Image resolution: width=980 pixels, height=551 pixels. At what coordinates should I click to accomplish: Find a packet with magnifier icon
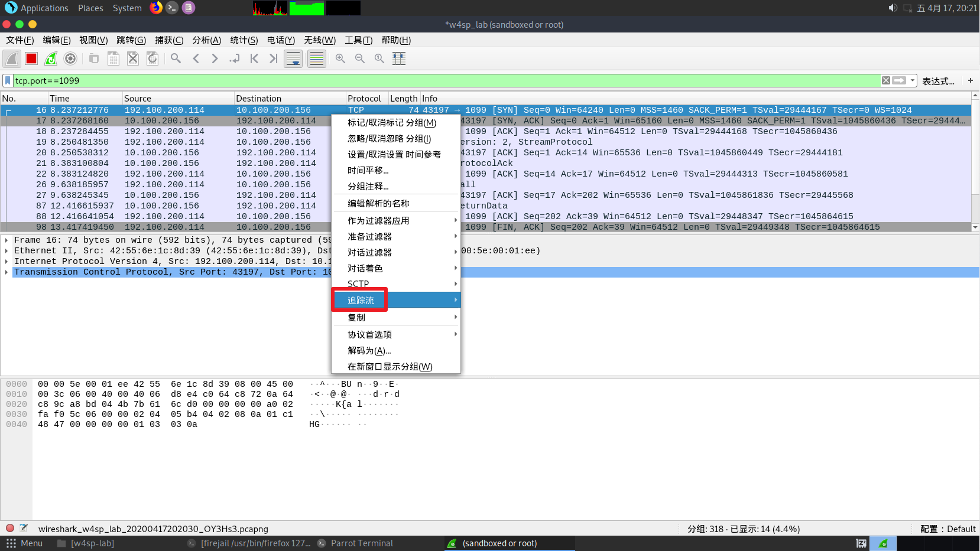[x=176, y=58]
